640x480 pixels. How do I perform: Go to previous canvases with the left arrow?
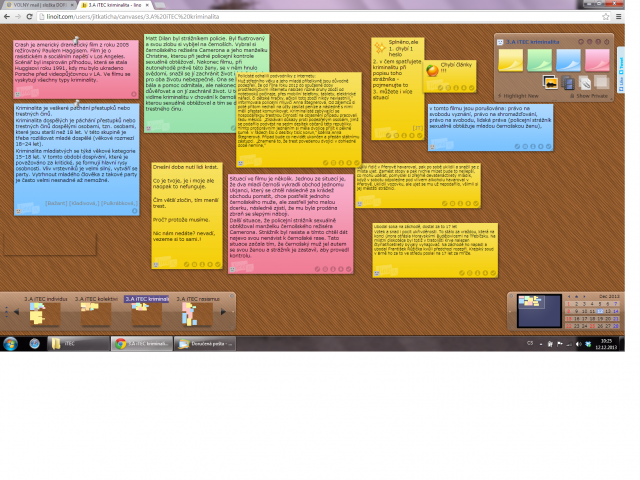(x=17, y=312)
